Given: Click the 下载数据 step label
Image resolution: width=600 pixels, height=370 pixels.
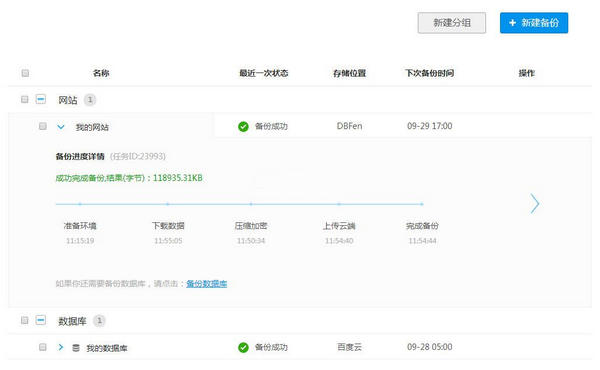Looking at the screenshot, I should click(168, 226).
